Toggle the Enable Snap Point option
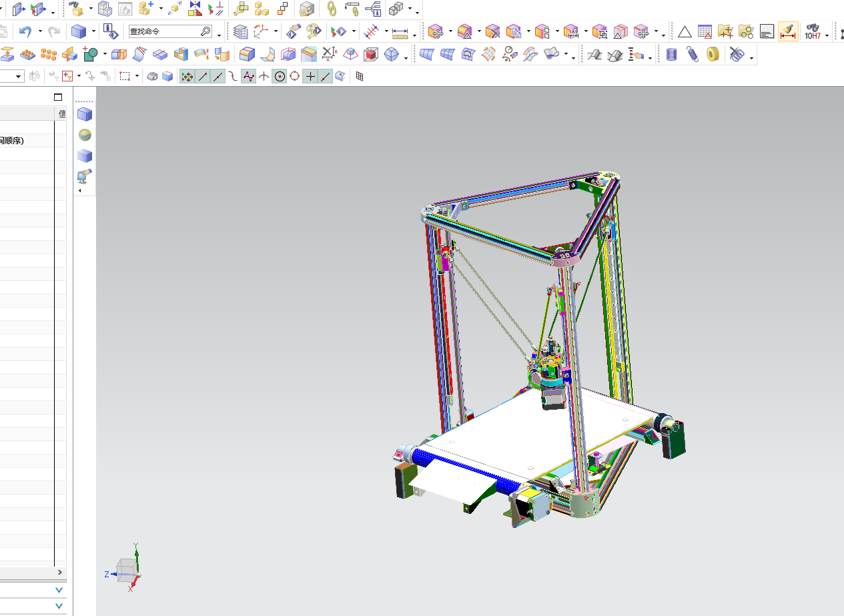Image resolution: width=844 pixels, height=616 pixels. tap(187, 77)
